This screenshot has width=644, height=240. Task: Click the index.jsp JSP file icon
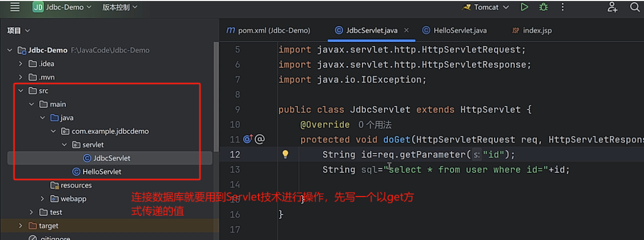point(515,30)
